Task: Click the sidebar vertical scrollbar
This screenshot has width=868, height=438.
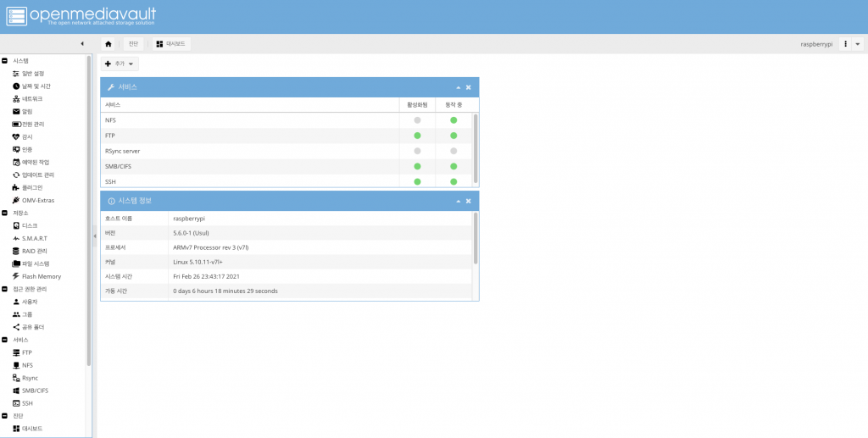Action: tap(88, 210)
